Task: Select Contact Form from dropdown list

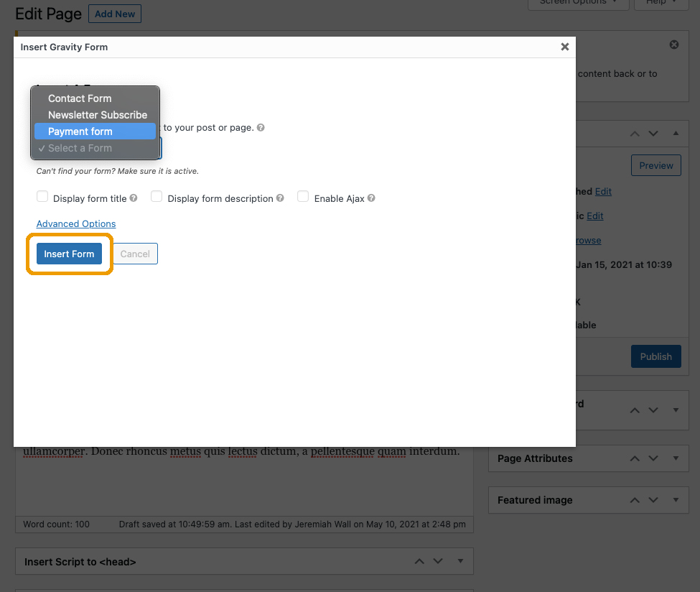Action: [95, 98]
